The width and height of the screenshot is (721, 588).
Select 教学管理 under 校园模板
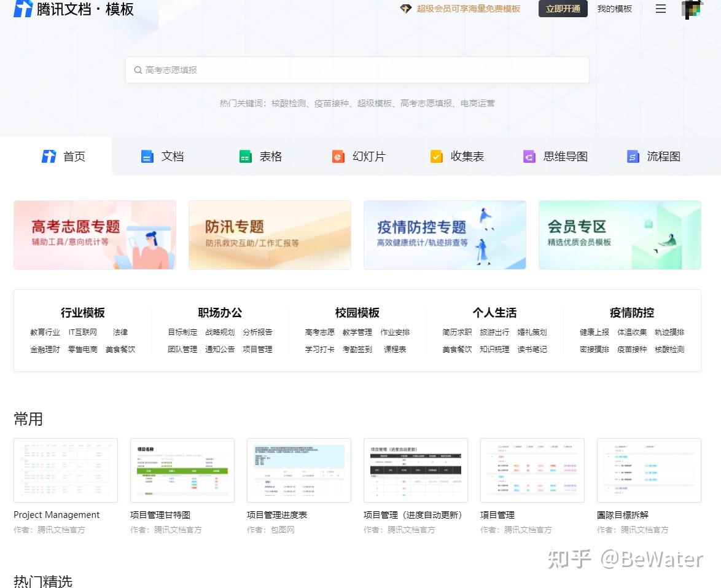pyautogui.click(x=357, y=332)
